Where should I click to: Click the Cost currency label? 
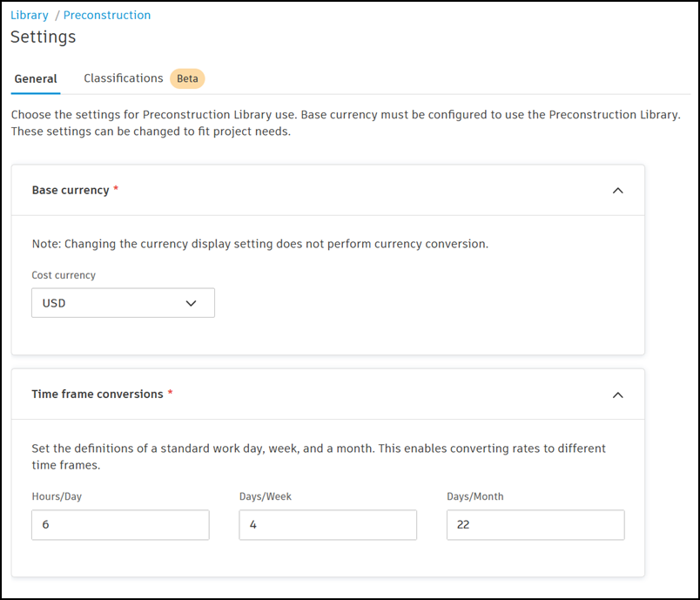coord(64,275)
